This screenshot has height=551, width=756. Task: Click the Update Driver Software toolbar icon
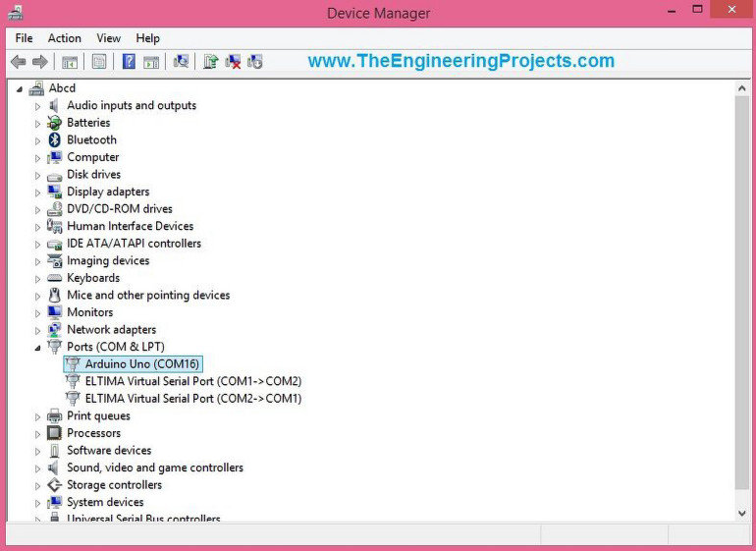210,62
